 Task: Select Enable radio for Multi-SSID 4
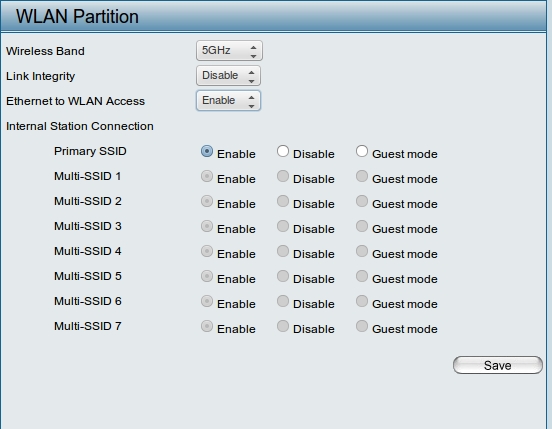(207, 251)
